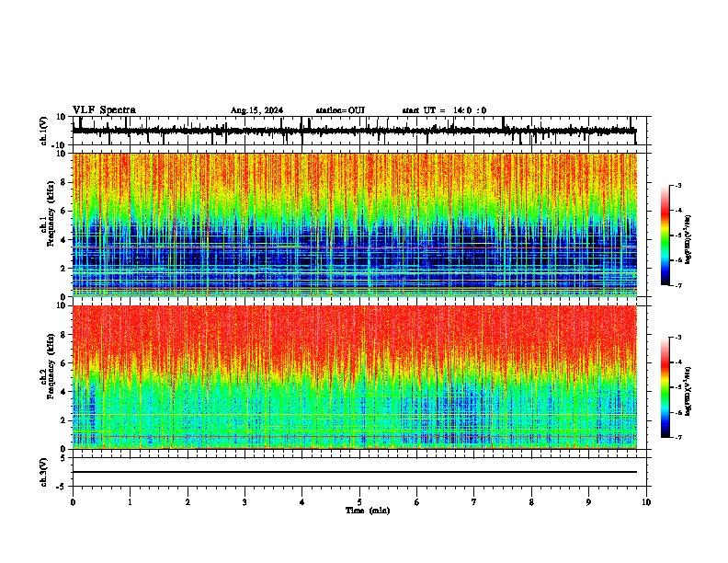This screenshot has height=563, width=728.
Task: Click the ch.1 log(PSD) color bar
Action: [665, 236]
